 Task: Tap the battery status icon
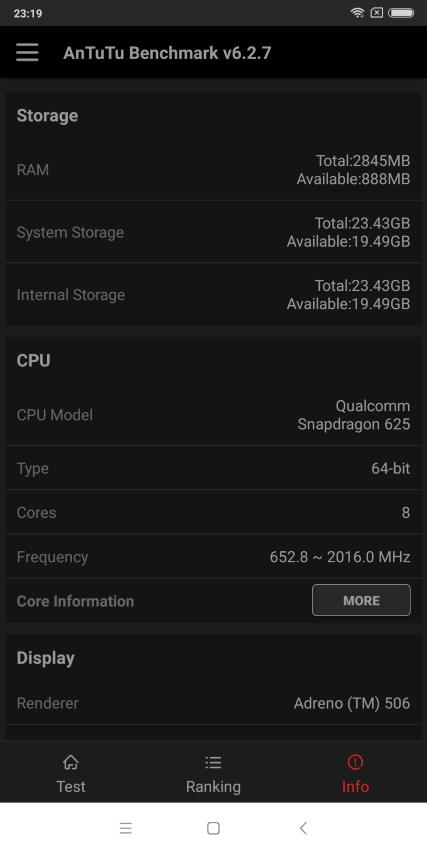pyautogui.click(x=401, y=13)
